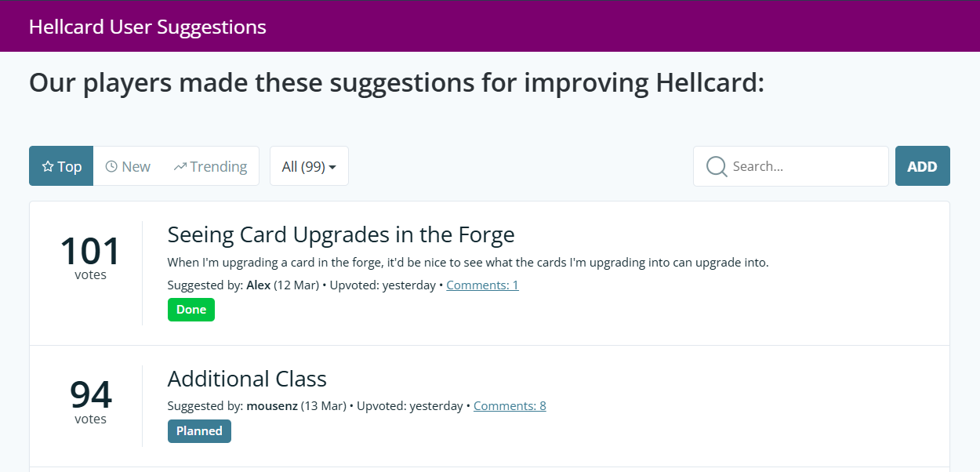
Task: Click the trending arrow icon
Action: 180,166
